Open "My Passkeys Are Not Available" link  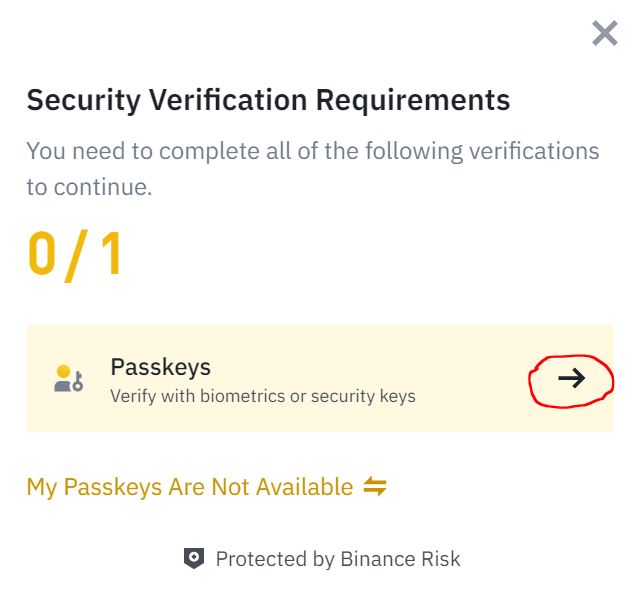point(189,487)
